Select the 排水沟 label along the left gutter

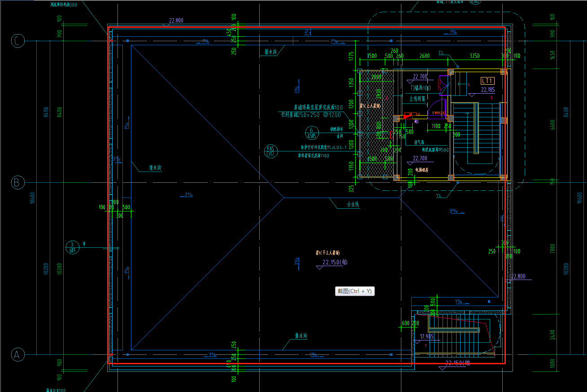(x=155, y=168)
